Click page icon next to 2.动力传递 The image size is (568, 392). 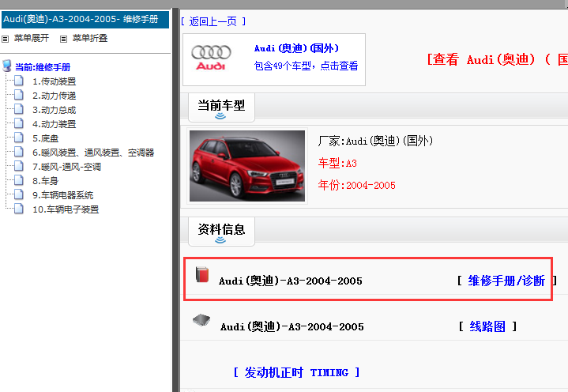pos(19,95)
